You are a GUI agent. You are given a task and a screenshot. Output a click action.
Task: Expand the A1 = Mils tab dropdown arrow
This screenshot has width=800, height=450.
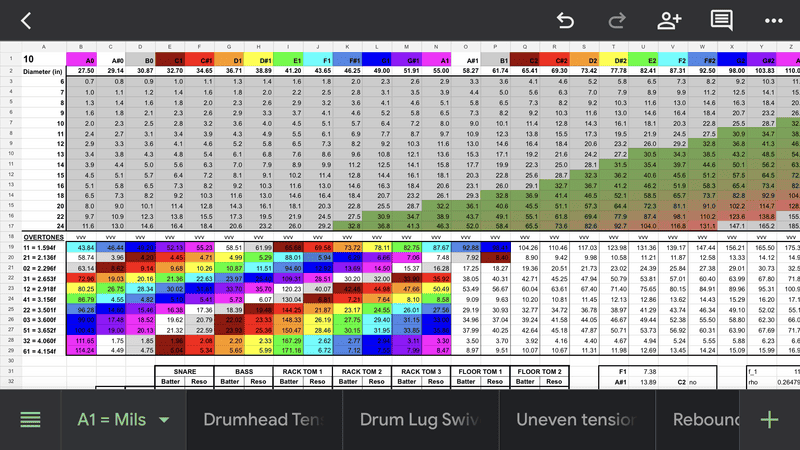164,420
